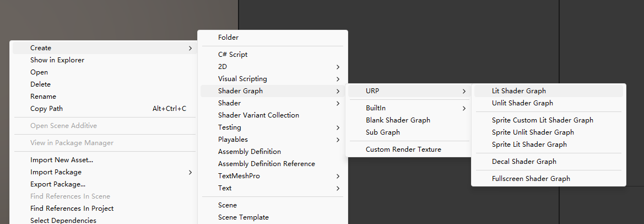Choose Fullscreen Shader Graph
The height and width of the screenshot is (224, 644).
(x=531, y=179)
